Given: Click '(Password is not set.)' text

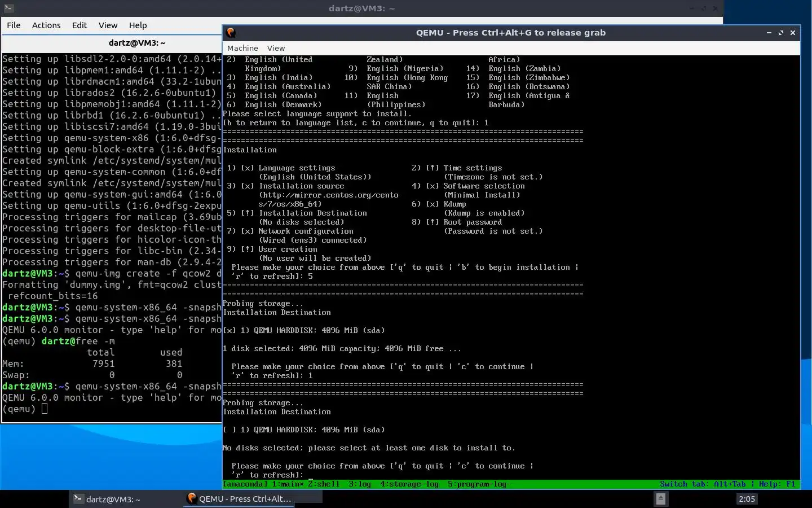Looking at the screenshot, I should coord(493,231).
